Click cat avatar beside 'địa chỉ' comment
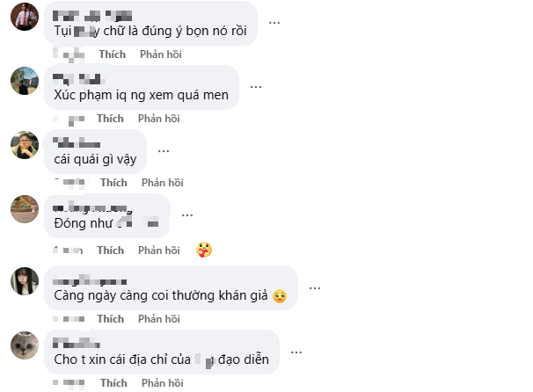This screenshot has height=392, width=533. click(x=25, y=345)
